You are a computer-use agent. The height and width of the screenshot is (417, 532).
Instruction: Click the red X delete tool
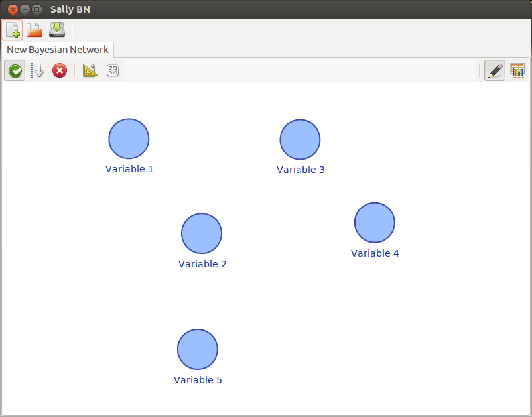tap(60, 70)
